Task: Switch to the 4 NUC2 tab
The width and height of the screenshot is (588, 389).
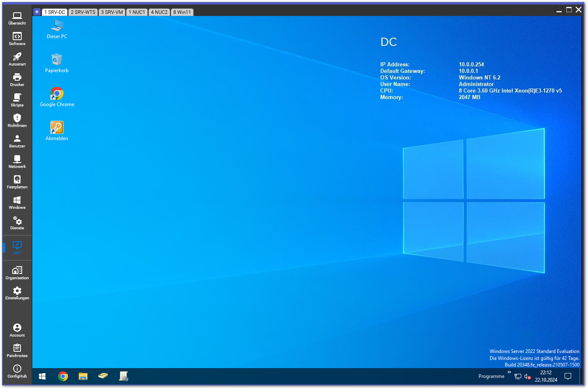Action: point(159,12)
